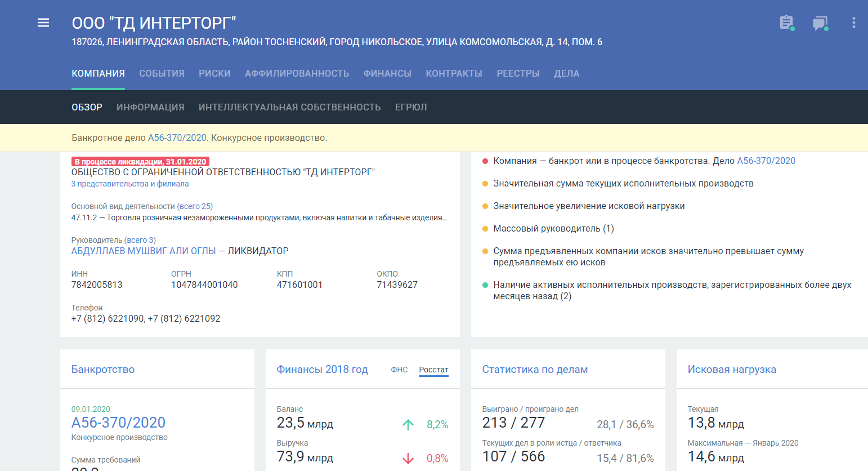This screenshot has width=868, height=471.
Task: Open the ЕГРЮЛ sub-tab
Action: (411, 107)
